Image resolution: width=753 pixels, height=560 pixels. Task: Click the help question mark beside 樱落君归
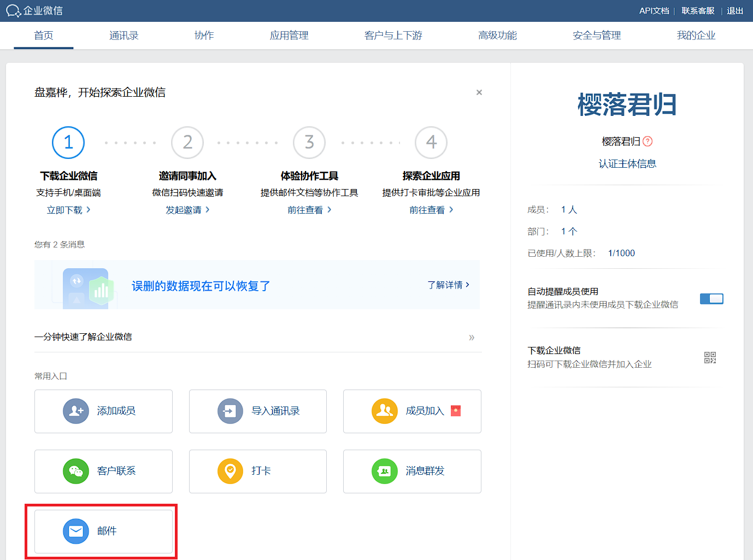(x=648, y=142)
